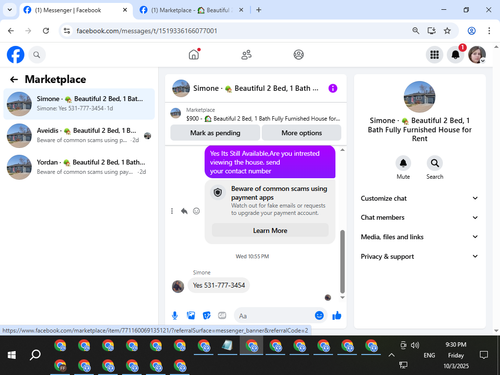Open Windows action center notifications
Viewport: 500px width, 375px height.
tap(484, 355)
